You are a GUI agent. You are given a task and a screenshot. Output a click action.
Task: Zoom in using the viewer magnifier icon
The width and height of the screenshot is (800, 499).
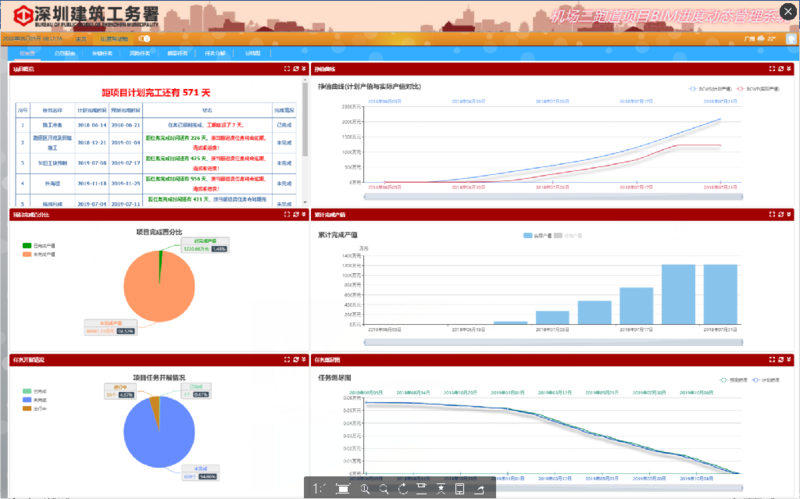click(366, 488)
